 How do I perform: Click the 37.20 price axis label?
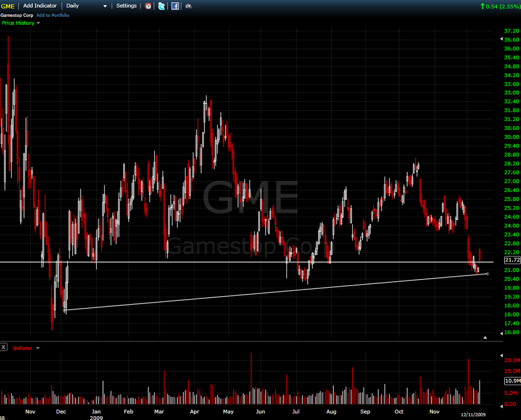511,31
